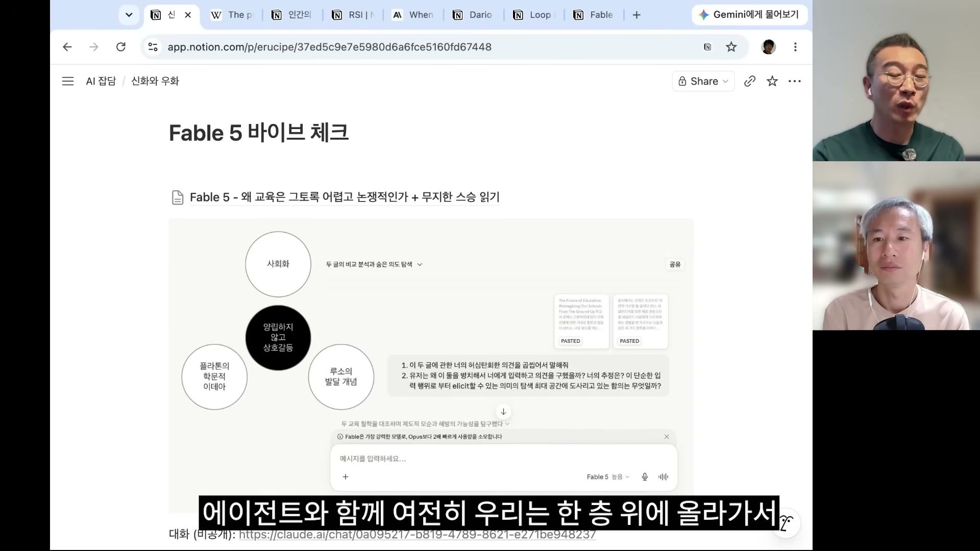Screen dimensions: 980x551
Task: Open the Notion sidebar hamburger menu
Action: coord(68,81)
